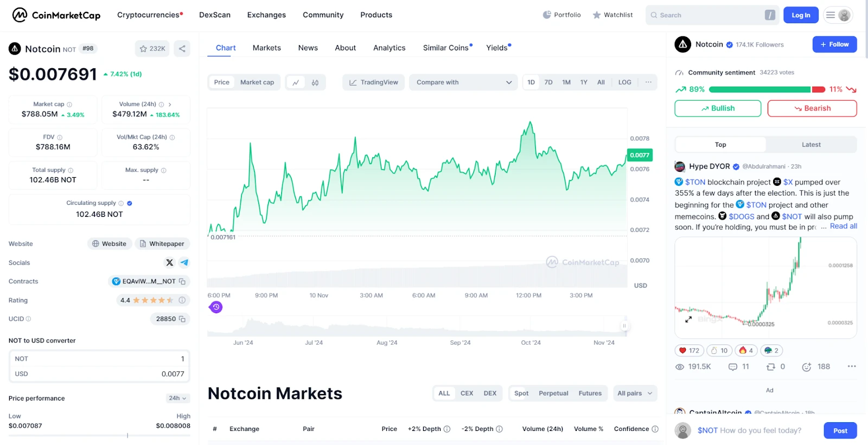Toggle the LOG scale on chart
This screenshot has width=868, height=445.
pyautogui.click(x=624, y=82)
